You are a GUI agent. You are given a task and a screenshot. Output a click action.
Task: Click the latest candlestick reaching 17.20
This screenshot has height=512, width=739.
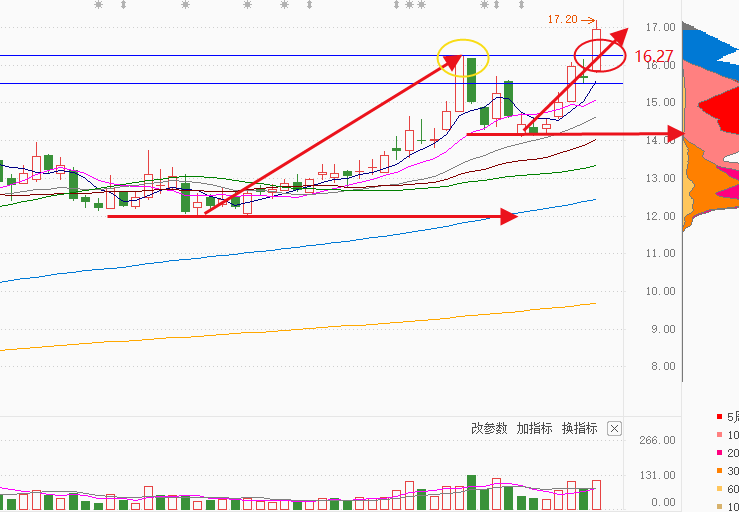596,46
